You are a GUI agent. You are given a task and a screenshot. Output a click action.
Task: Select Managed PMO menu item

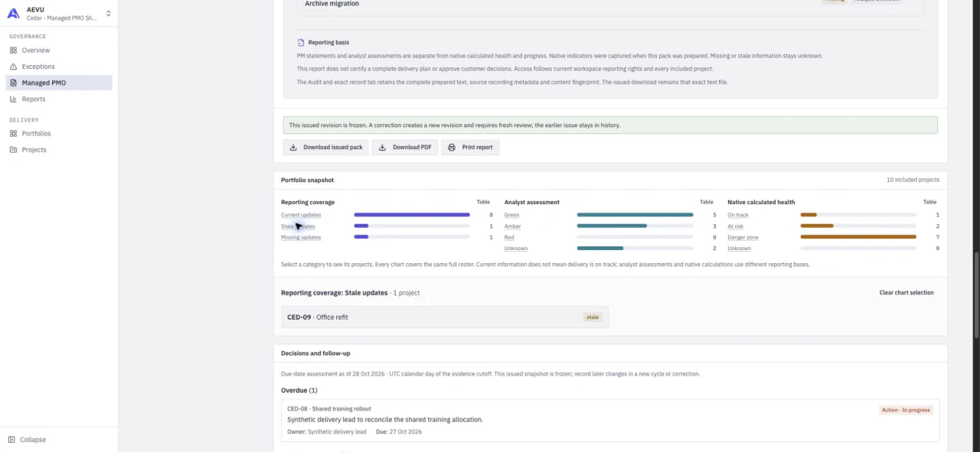(x=59, y=83)
